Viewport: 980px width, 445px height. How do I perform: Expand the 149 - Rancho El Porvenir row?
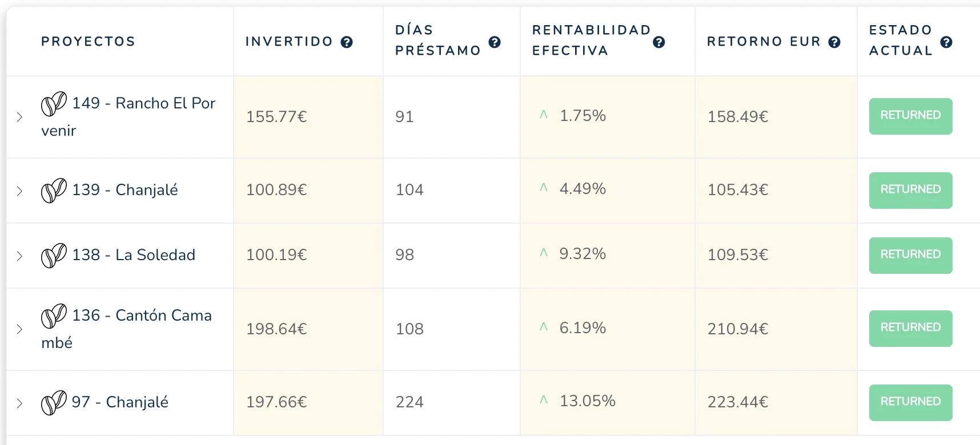coord(19,117)
